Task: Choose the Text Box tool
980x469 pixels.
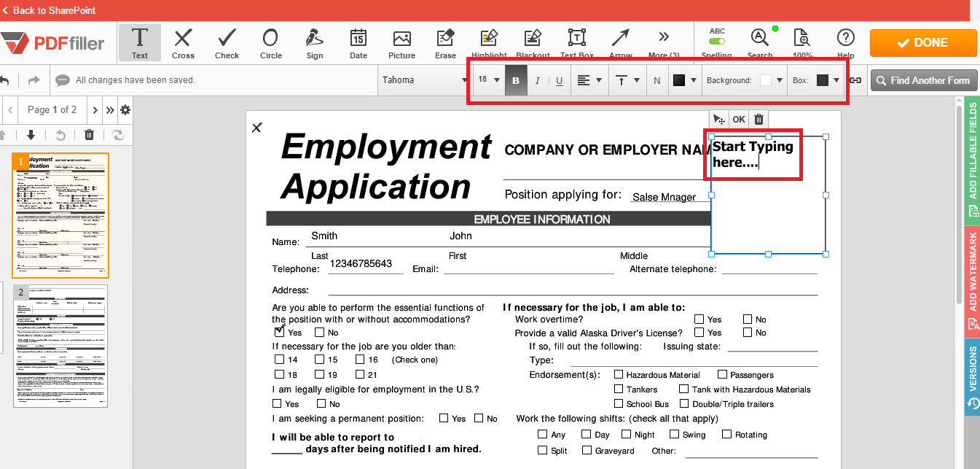Action: (x=577, y=43)
